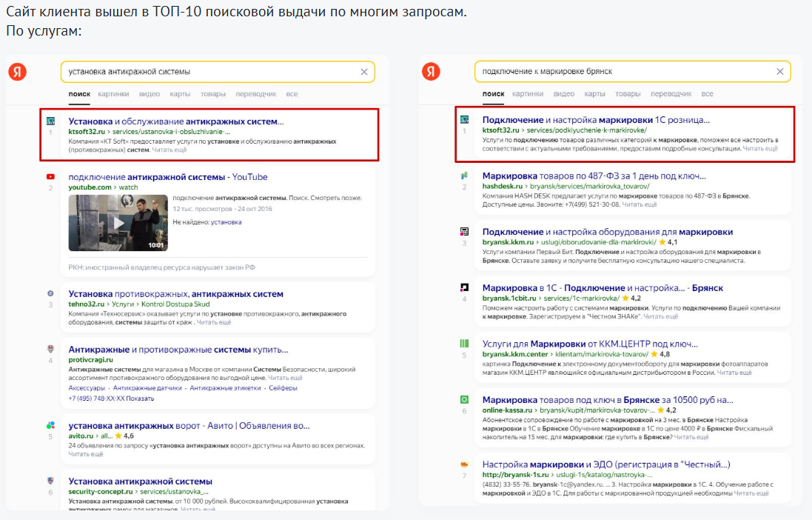Screen dimensions: 812x520
Task: Click the bryansk.kkm.center barcode favicon
Action: click(465, 343)
